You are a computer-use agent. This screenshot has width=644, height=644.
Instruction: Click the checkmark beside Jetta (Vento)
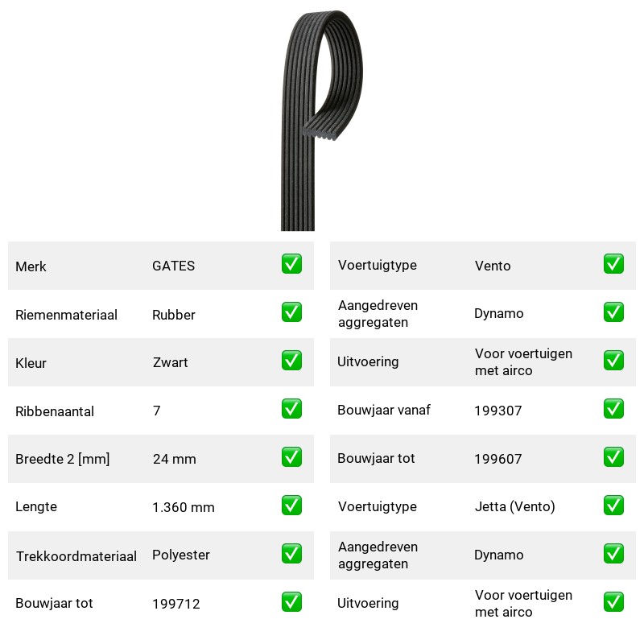[613, 506]
